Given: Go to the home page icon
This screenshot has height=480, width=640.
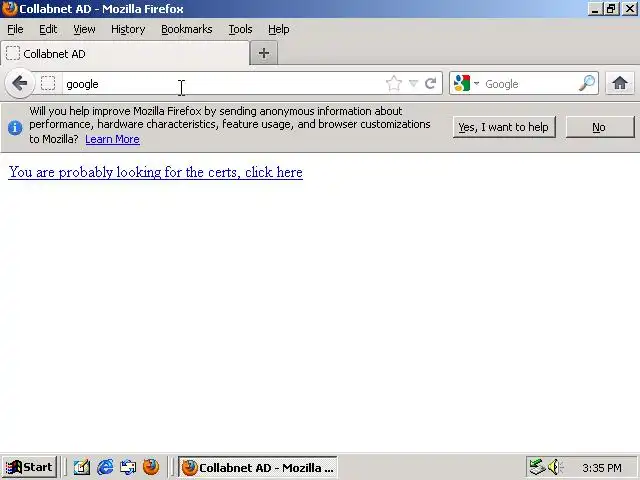Looking at the screenshot, I should [x=620, y=83].
